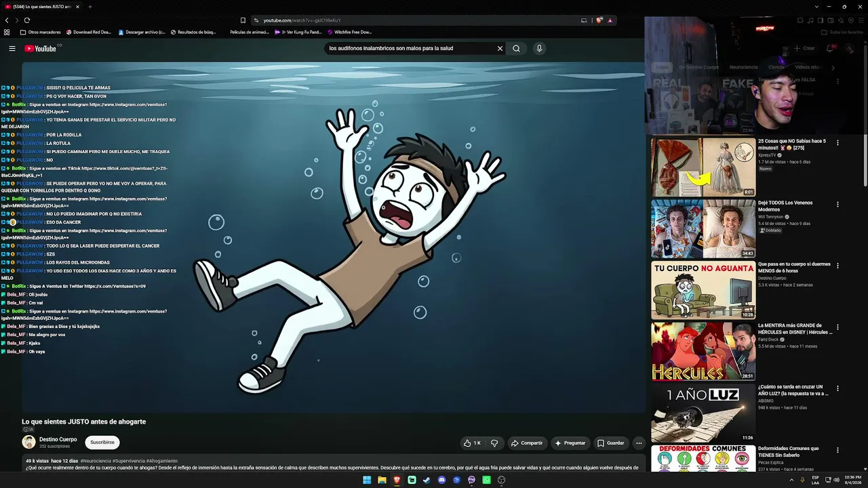
Task: Reload the page in the browser
Action: [x=27, y=20]
